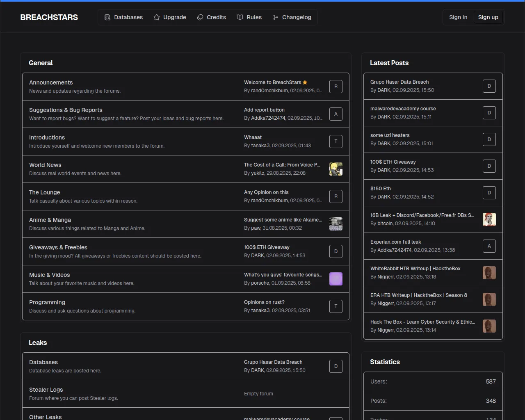The width and height of the screenshot is (525, 420).
Task: Click the D avatar in Giveaways & Freebies row
Action: (x=336, y=251)
